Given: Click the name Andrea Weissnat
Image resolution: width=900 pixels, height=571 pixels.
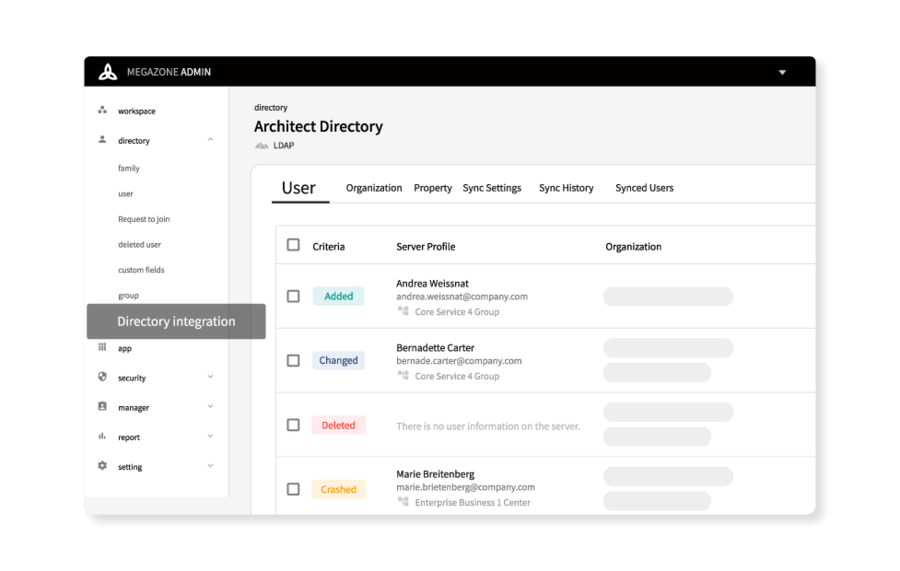Looking at the screenshot, I should 432,283.
